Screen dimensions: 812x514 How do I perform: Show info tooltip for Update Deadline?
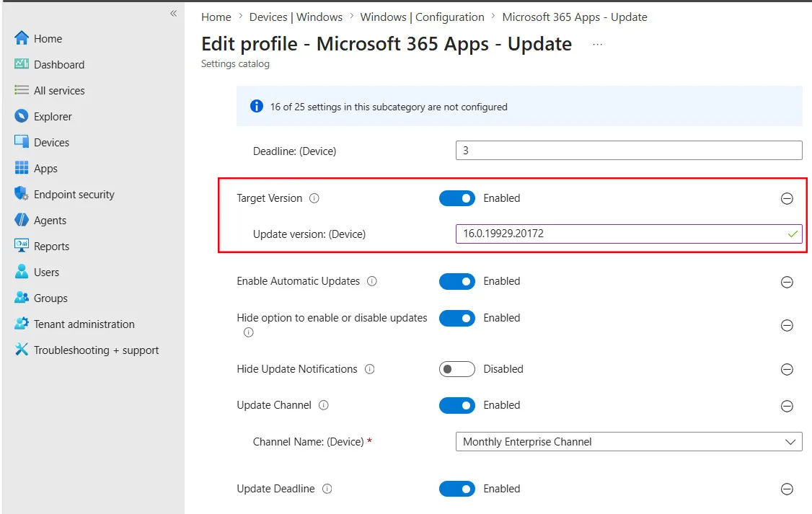click(327, 489)
